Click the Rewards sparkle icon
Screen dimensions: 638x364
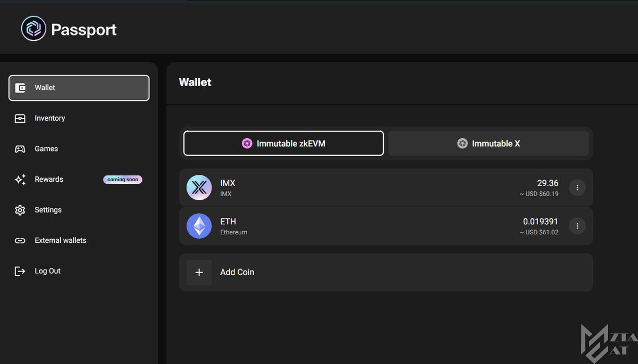coord(20,180)
